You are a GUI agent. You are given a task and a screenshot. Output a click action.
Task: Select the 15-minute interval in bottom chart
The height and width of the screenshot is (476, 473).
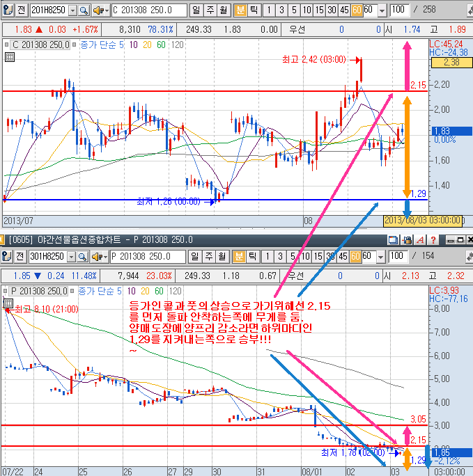(x=318, y=256)
